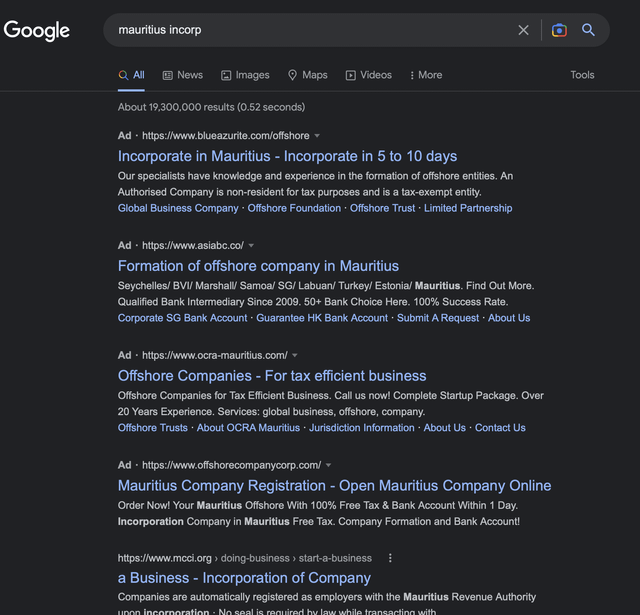This screenshot has width=640, height=615.
Task: Click the Google logo
Action: tap(37, 31)
